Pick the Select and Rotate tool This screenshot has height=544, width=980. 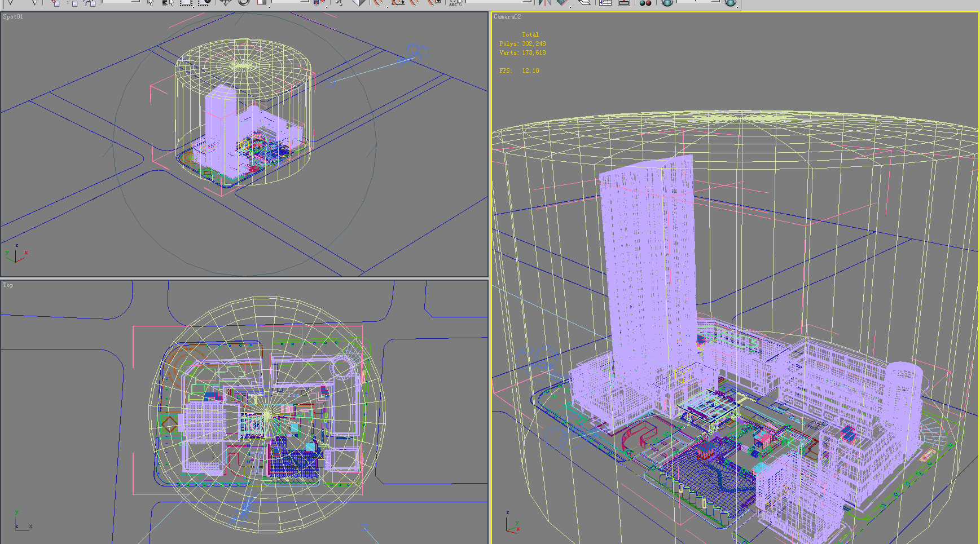tap(244, 2)
